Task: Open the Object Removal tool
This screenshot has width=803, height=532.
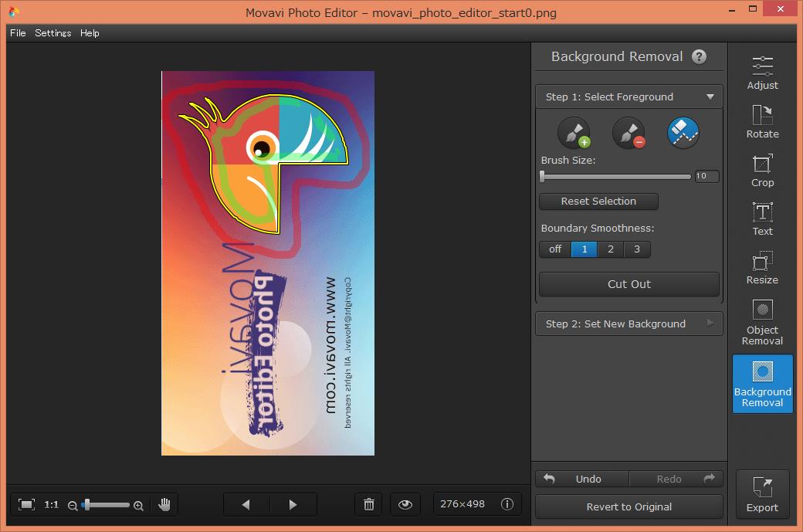Action: click(x=762, y=322)
